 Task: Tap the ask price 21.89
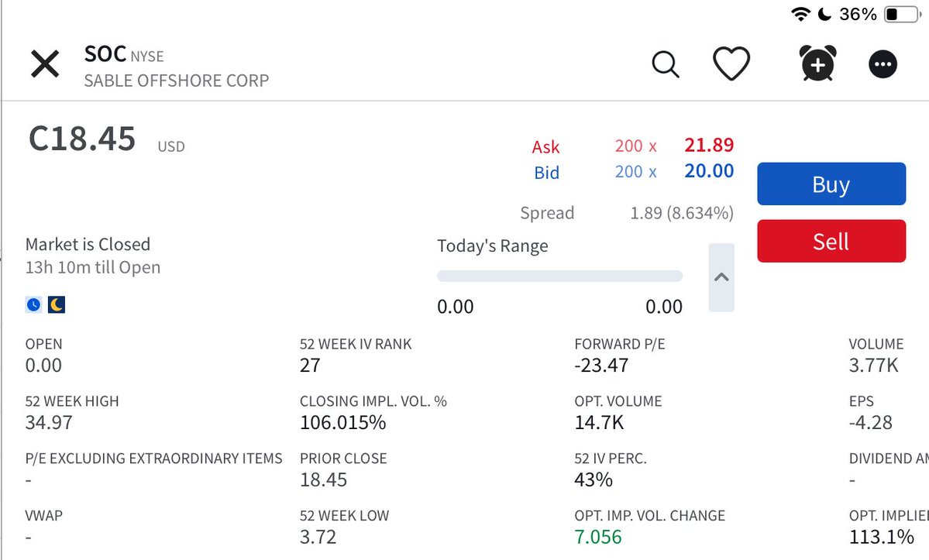pyautogui.click(x=709, y=144)
